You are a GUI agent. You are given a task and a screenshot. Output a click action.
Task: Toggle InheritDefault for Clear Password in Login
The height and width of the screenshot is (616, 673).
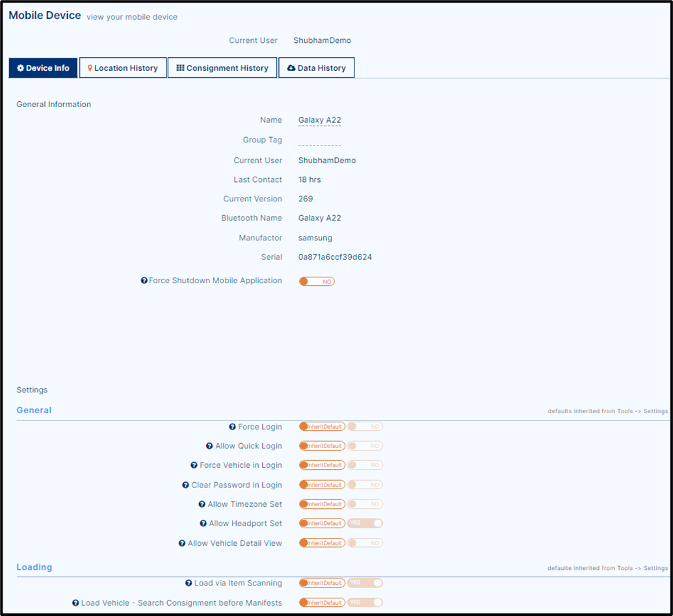(x=322, y=485)
